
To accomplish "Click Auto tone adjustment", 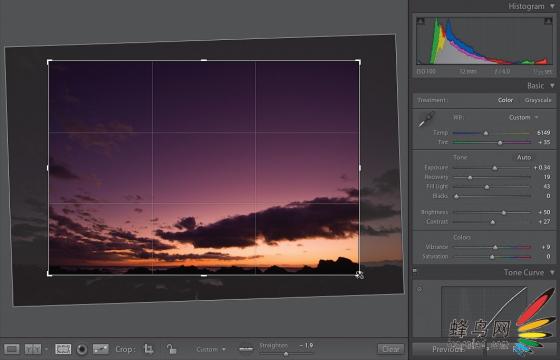I will pos(524,157).
